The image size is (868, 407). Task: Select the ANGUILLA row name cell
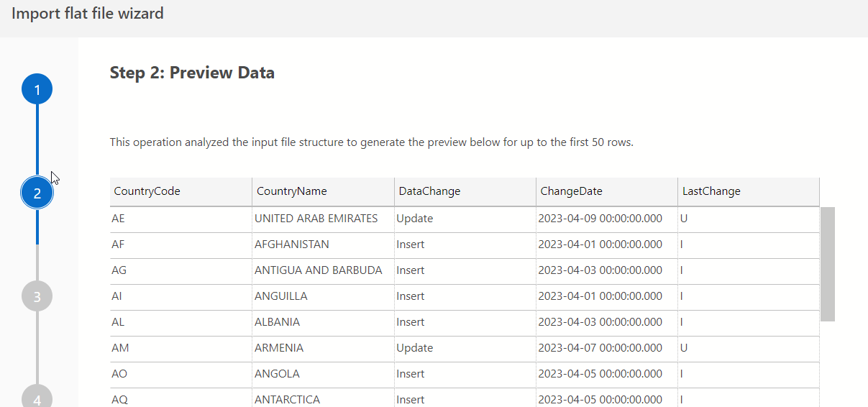[x=281, y=296]
